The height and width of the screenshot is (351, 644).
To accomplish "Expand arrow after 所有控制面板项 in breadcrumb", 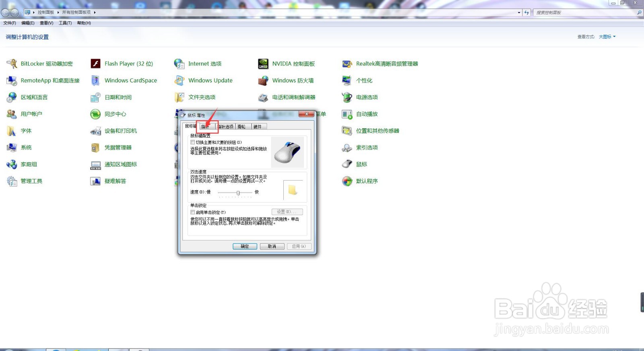I will tap(95, 12).
